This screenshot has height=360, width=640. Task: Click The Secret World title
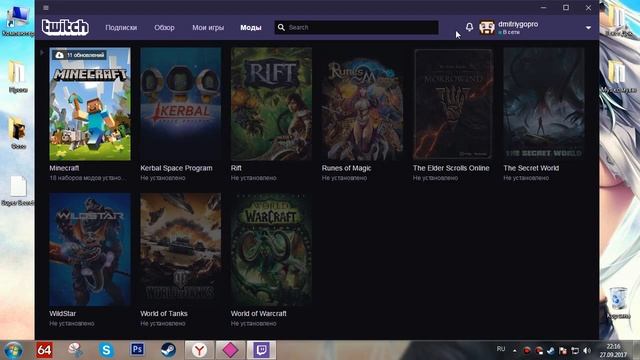coord(531,168)
